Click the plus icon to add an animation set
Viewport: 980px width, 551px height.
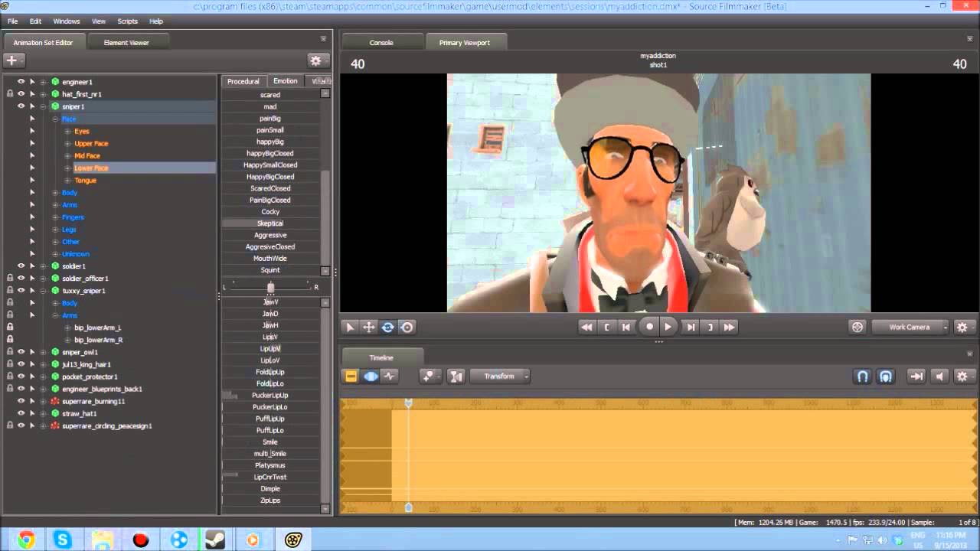(14, 60)
